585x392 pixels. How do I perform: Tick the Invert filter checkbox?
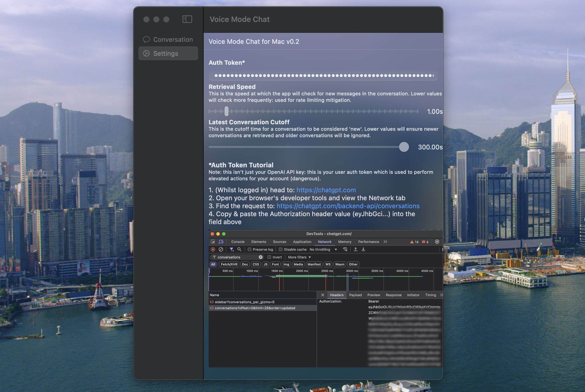[x=269, y=257]
